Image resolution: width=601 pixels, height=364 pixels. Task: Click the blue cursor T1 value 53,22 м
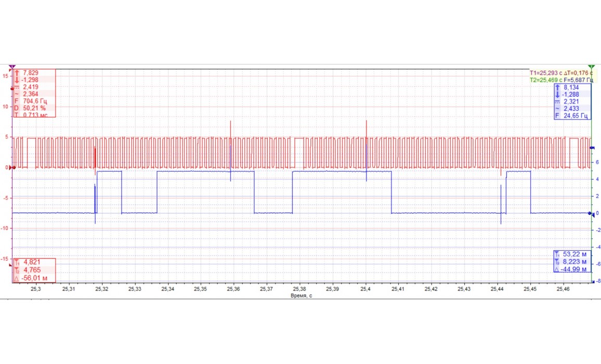coord(575,254)
